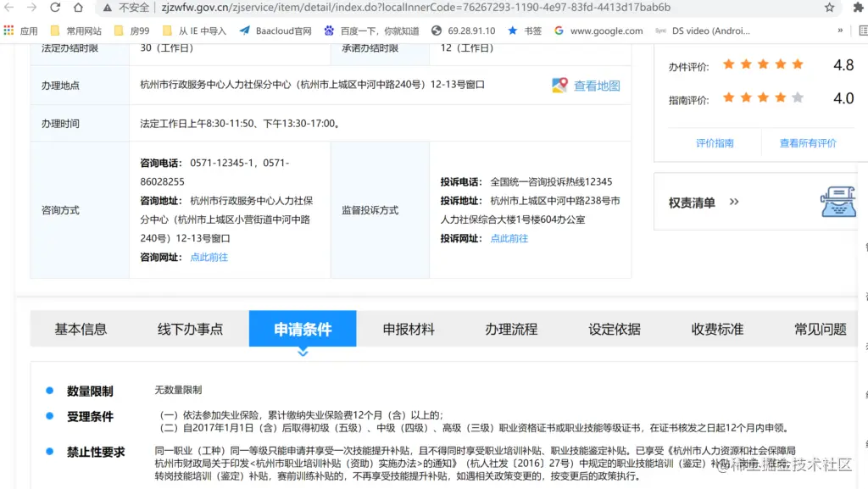
Task: Click the 办理时间 row label
Action: [x=60, y=124]
